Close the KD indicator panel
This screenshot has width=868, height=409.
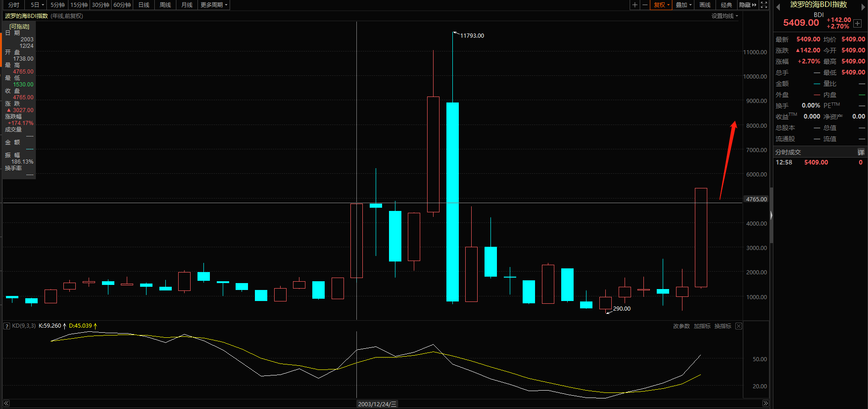tap(738, 326)
